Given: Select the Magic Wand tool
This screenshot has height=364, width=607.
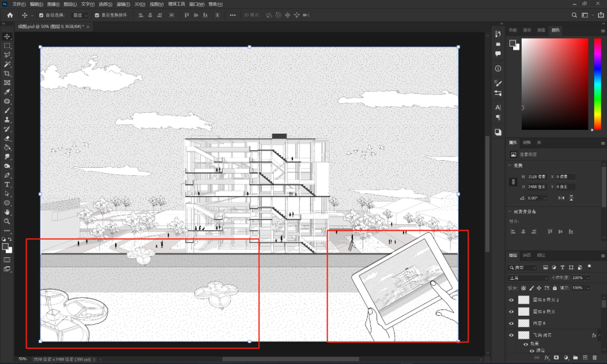Looking at the screenshot, I should pyautogui.click(x=7, y=64).
